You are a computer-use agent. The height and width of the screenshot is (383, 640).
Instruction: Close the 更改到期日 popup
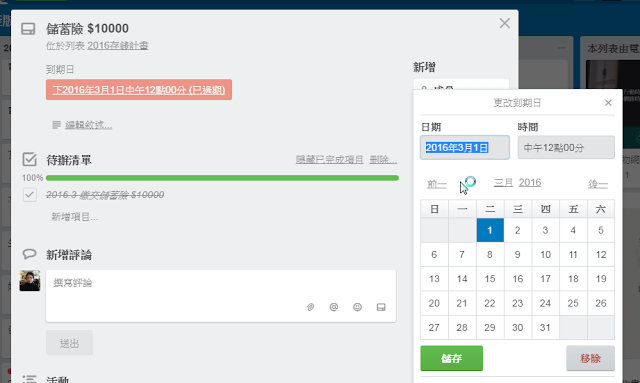pyautogui.click(x=608, y=102)
